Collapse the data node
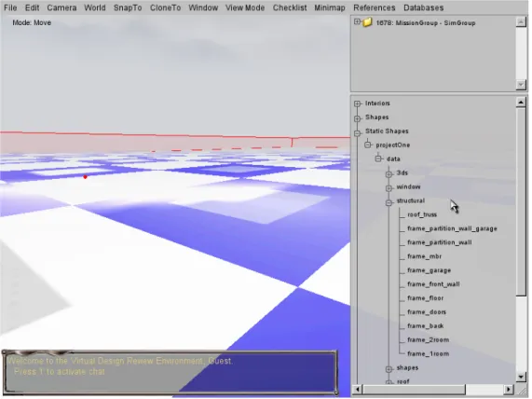Image resolution: width=532 pixels, height=399 pixels. point(378,158)
